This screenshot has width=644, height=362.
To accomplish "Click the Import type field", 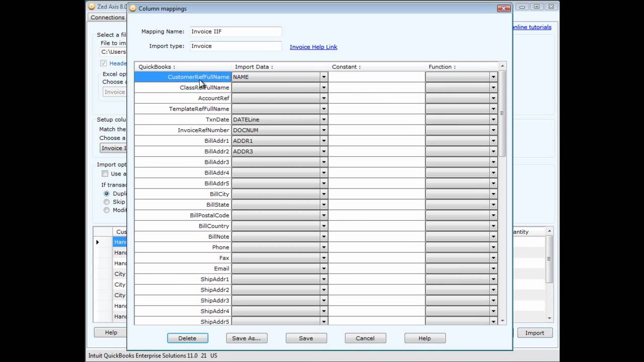I will coord(235,46).
